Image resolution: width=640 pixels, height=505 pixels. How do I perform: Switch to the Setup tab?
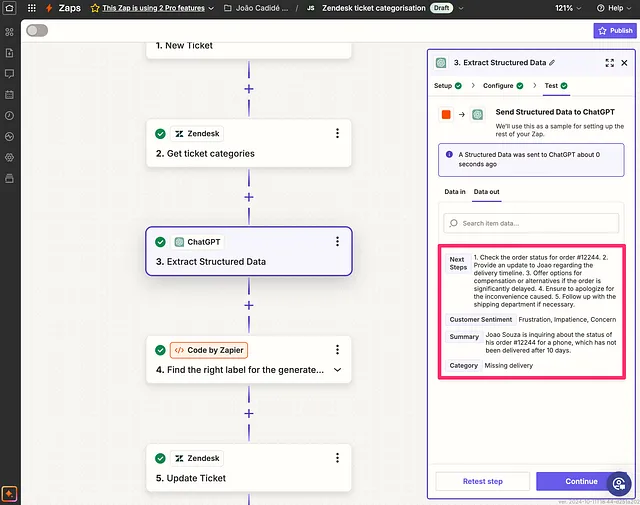coord(447,86)
